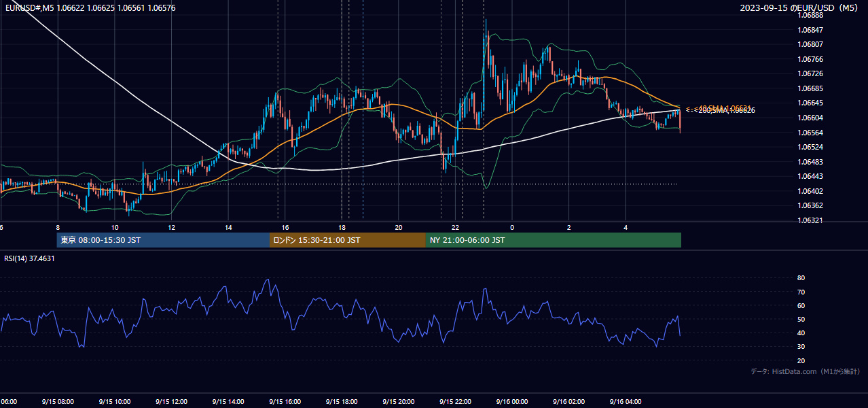Image resolution: width=868 pixels, height=408 pixels.
Task: Click price level 1.06564 on the price axis
Action: 812,133
